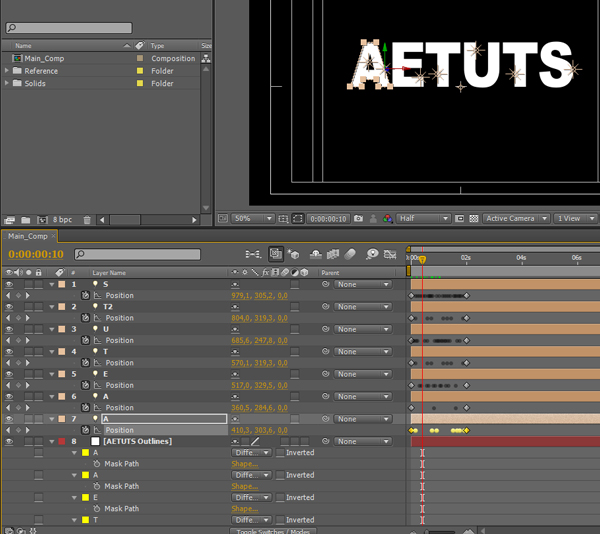The width and height of the screenshot is (600, 534).
Task: Toggle solo box on layer 4 T
Action: pyautogui.click(x=29, y=352)
